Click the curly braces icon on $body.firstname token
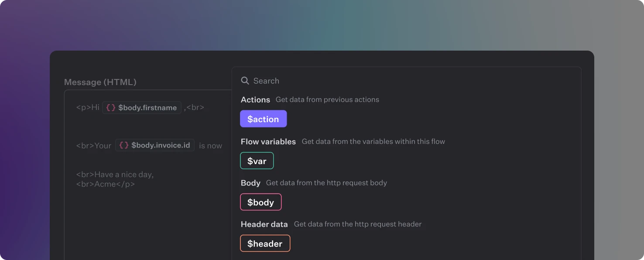 pyautogui.click(x=110, y=107)
